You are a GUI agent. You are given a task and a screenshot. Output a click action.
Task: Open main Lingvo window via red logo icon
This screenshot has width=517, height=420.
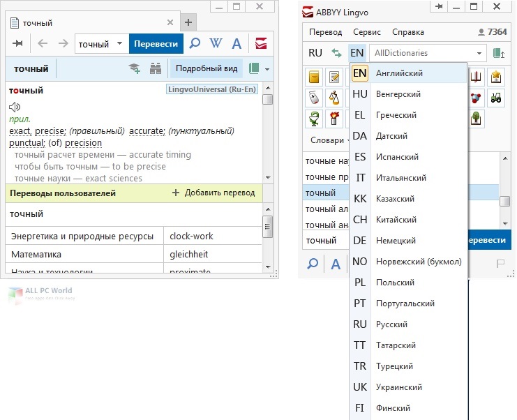point(261,43)
